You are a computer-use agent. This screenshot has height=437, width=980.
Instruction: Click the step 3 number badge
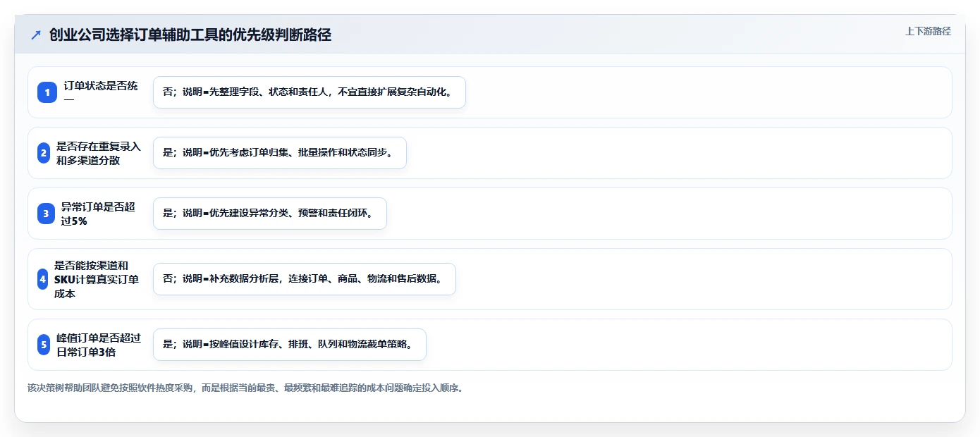point(46,214)
